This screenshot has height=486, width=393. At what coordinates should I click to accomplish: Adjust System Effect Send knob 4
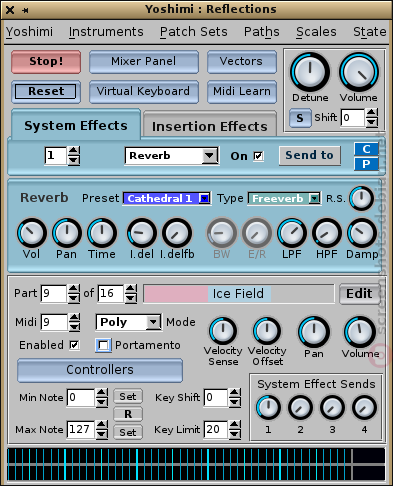[364, 407]
